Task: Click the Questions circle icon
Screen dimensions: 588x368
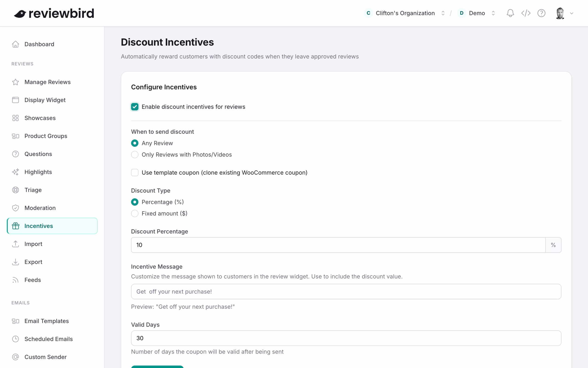Action: pyautogui.click(x=16, y=154)
